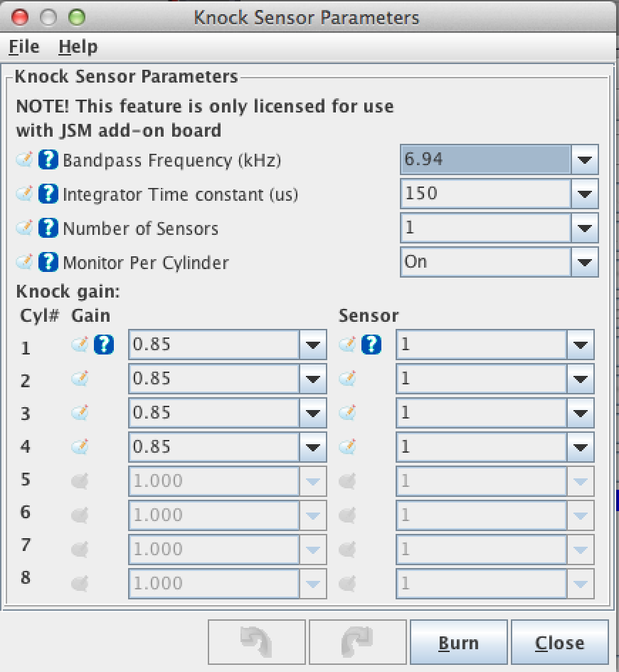Image resolution: width=619 pixels, height=672 pixels.
Task: Click help icon for Integrator Time constant
Action: click(x=48, y=194)
